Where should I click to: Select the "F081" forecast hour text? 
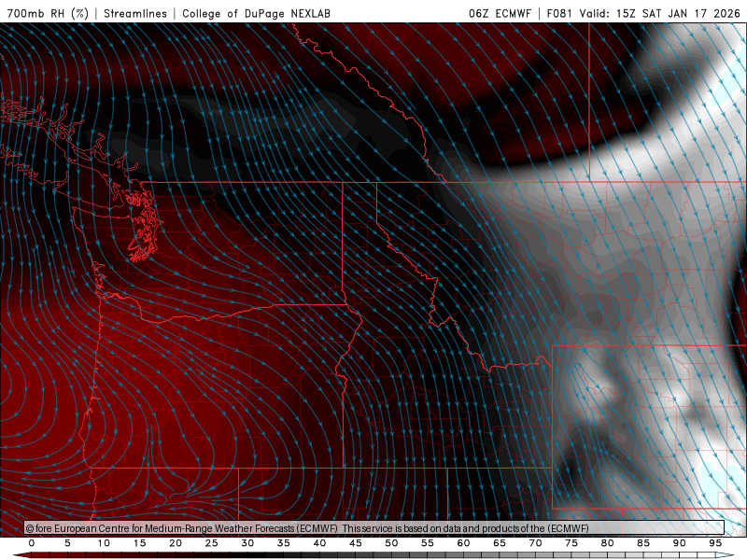[x=559, y=13]
